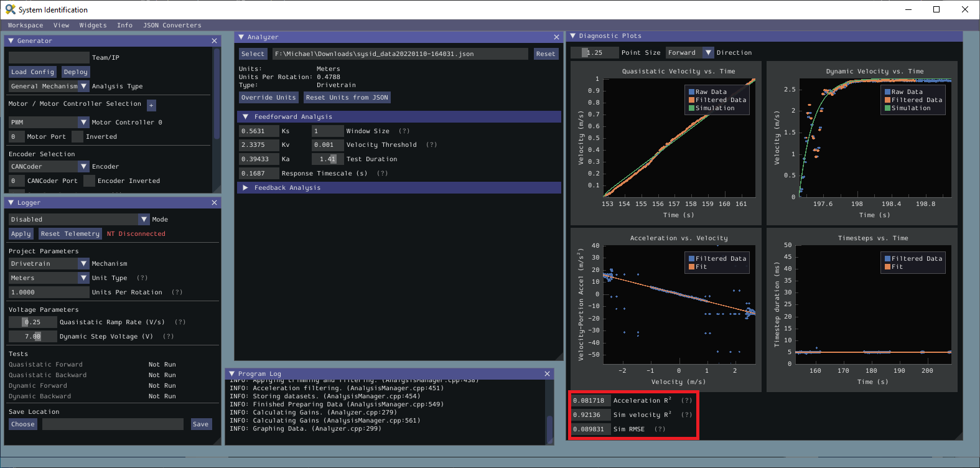Close the Program Log panel
The width and height of the screenshot is (980, 468).
pyautogui.click(x=547, y=374)
